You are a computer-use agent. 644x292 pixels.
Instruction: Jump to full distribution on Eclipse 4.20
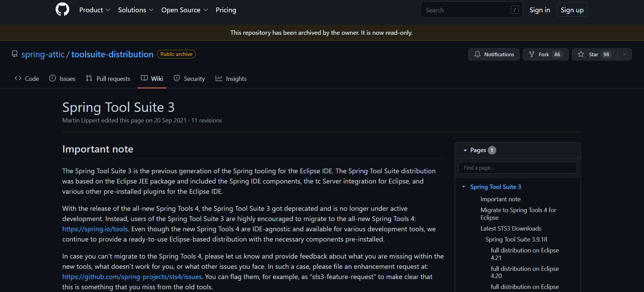(525, 272)
